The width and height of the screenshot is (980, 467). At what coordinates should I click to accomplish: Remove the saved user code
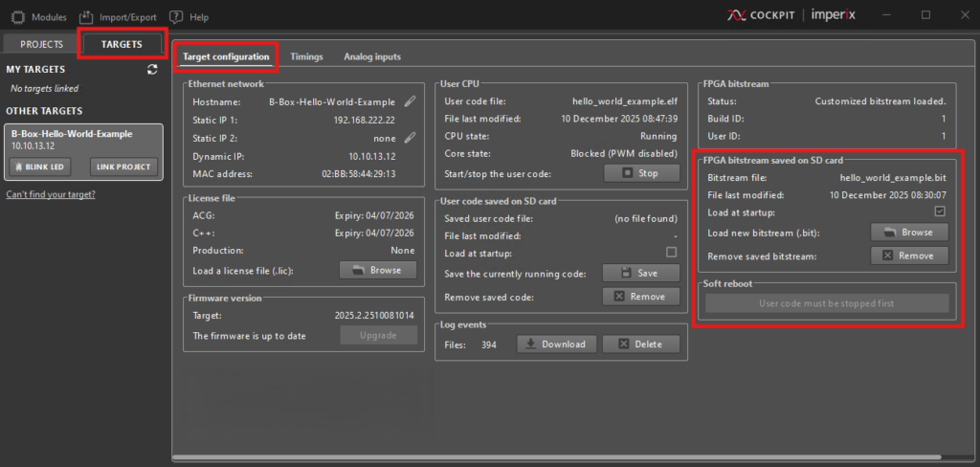tap(640, 297)
